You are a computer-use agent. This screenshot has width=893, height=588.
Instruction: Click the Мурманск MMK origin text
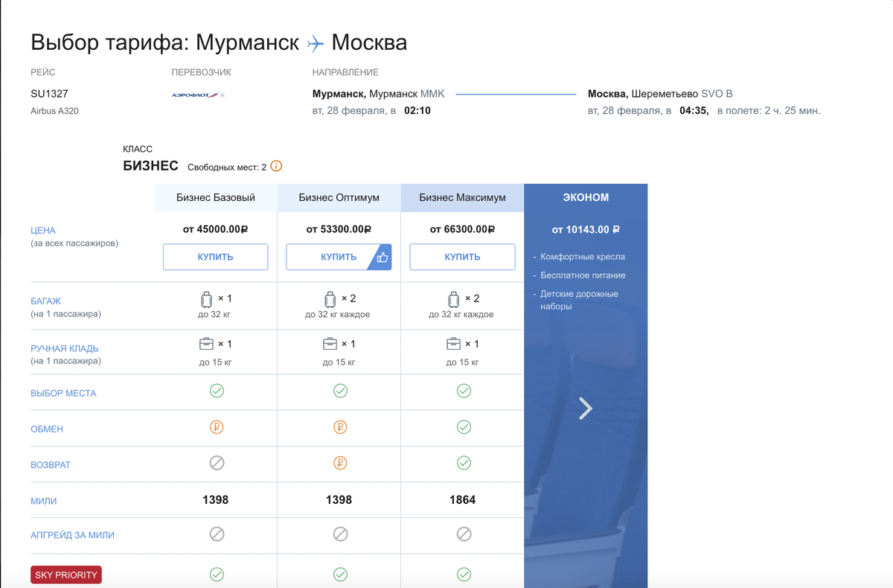pyautogui.click(x=378, y=94)
